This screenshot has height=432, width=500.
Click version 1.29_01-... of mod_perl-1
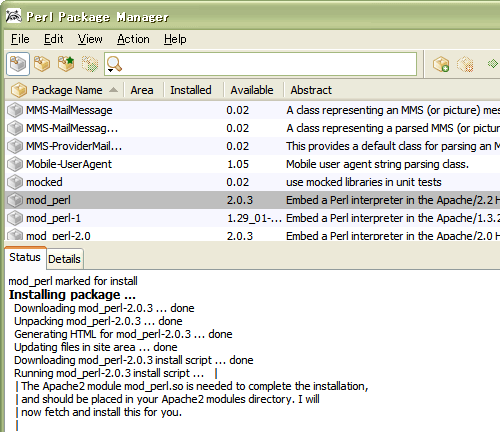pos(254,218)
